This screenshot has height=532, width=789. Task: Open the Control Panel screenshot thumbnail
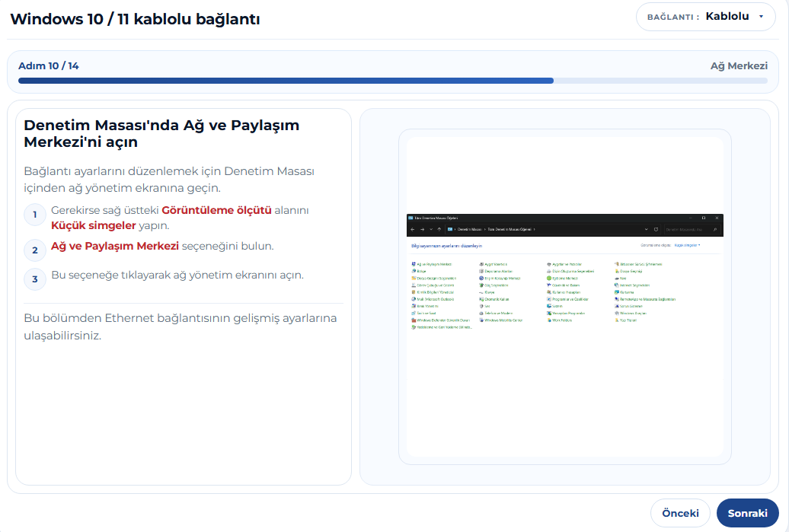(x=564, y=297)
